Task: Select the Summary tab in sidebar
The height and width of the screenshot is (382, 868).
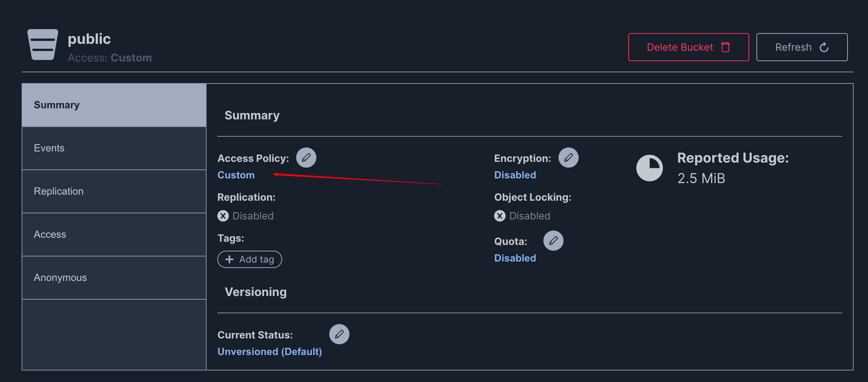Action: click(x=114, y=105)
